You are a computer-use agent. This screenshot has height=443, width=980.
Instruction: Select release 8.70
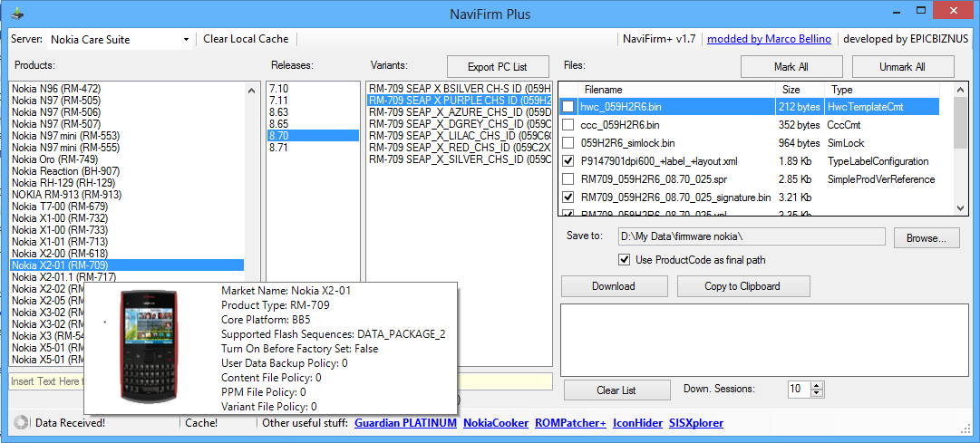[313, 136]
